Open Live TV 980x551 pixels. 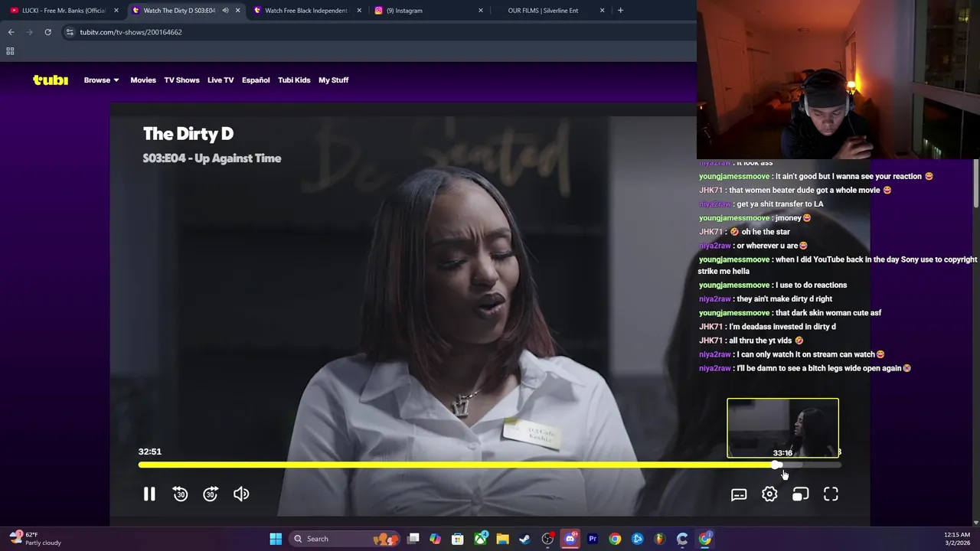coord(220,80)
